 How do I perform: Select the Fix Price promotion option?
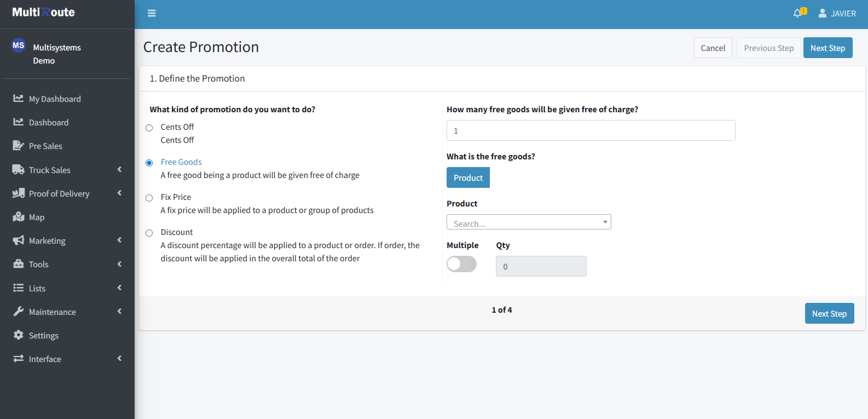coord(149,198)
